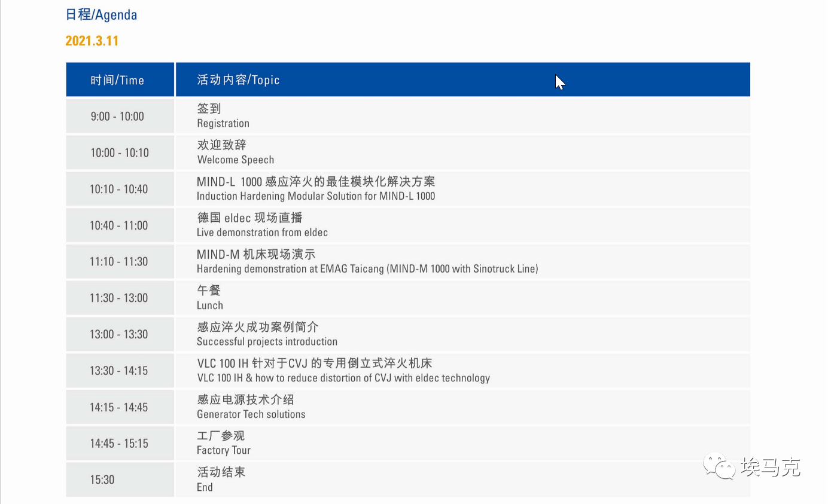
Task: Click the Factory Tour text
Action: click(x=224, y=451)
